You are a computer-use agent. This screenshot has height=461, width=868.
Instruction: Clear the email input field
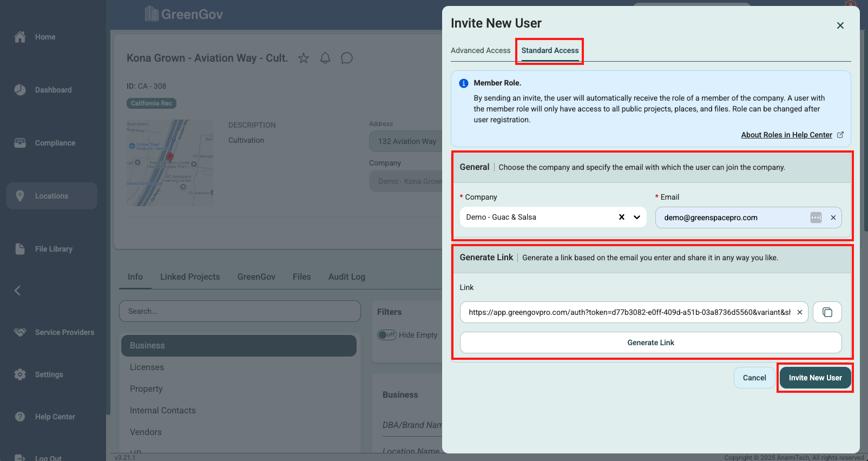point(833,218)
